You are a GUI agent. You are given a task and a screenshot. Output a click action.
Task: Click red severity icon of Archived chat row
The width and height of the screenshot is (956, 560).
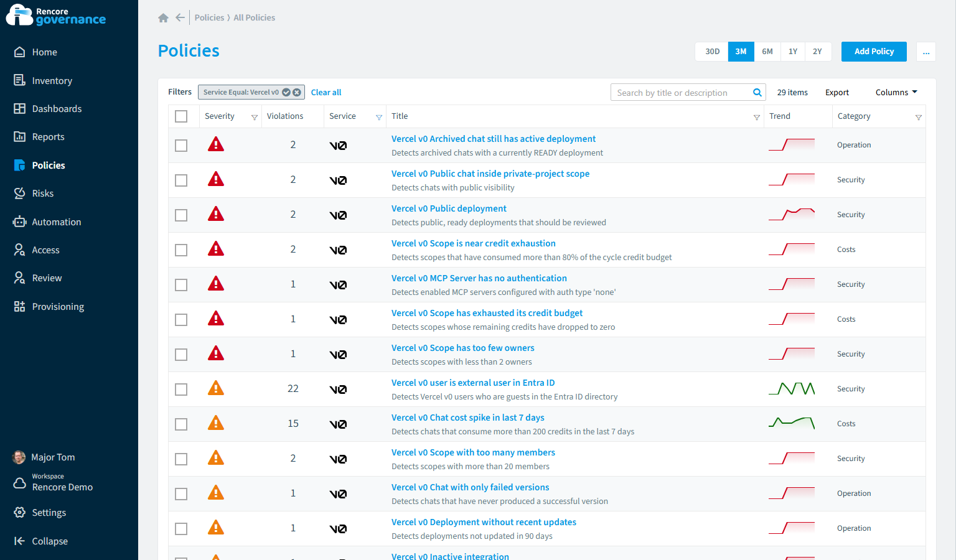pos(216,145)
